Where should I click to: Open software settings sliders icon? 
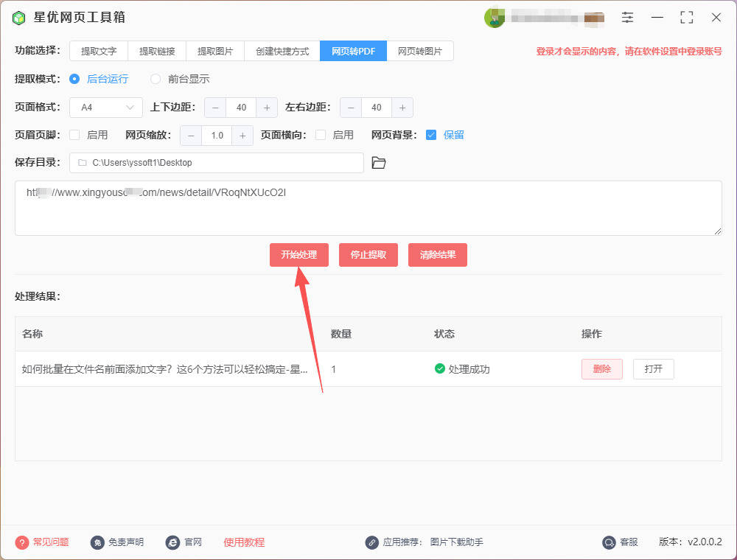(x=627, y=18)
